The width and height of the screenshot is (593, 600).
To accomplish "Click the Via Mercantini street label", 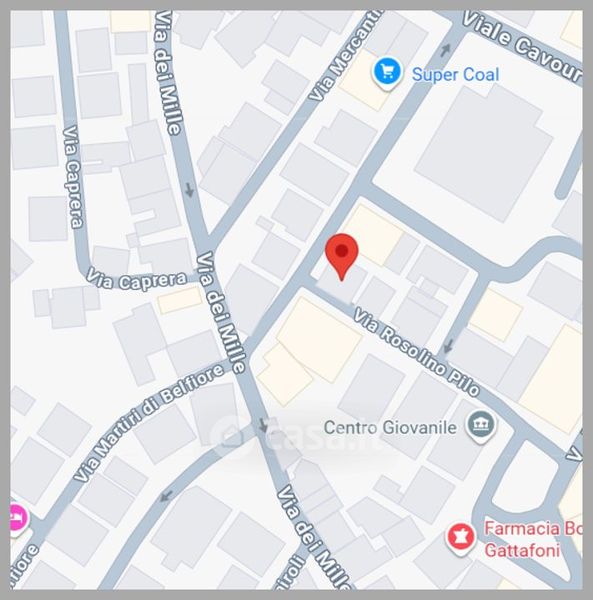I will pos(345,56).
